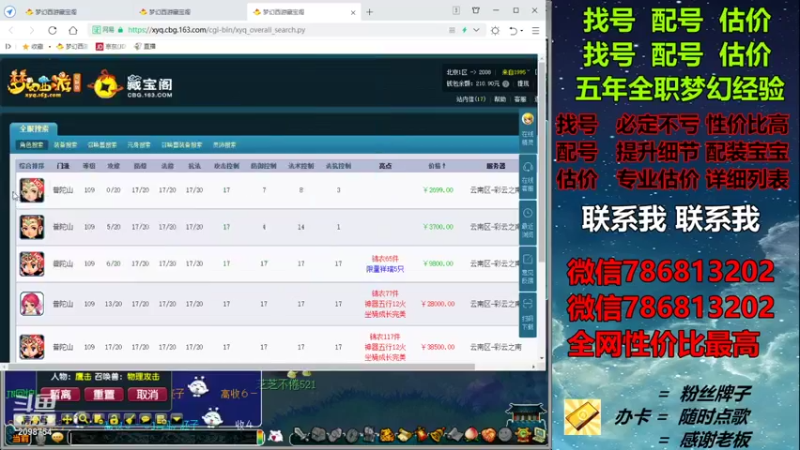Open the browser brightness settings icon
Image resolution: width=800 pixels, height=450 pixels.
pyautogui.click(x=495, y=31)
